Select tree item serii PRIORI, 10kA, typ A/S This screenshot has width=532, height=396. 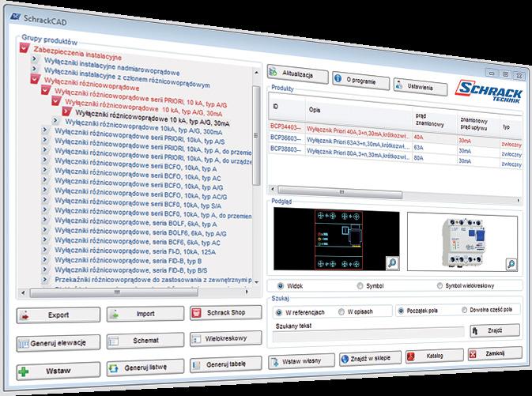pos(140,137)
